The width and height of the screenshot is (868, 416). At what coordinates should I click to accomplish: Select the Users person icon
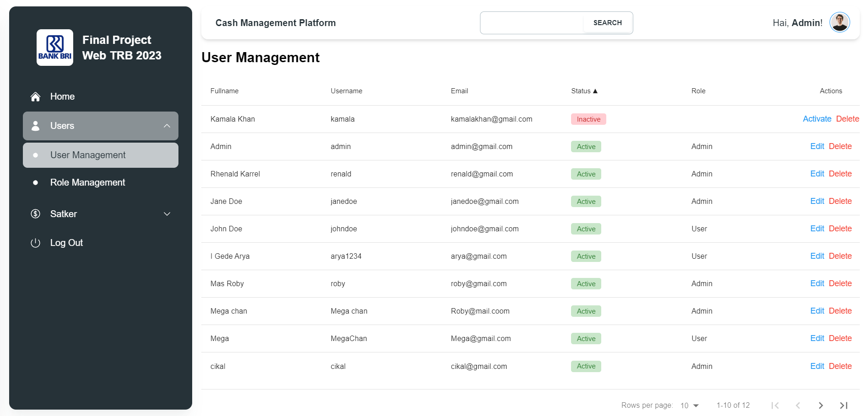coord(35,126)
